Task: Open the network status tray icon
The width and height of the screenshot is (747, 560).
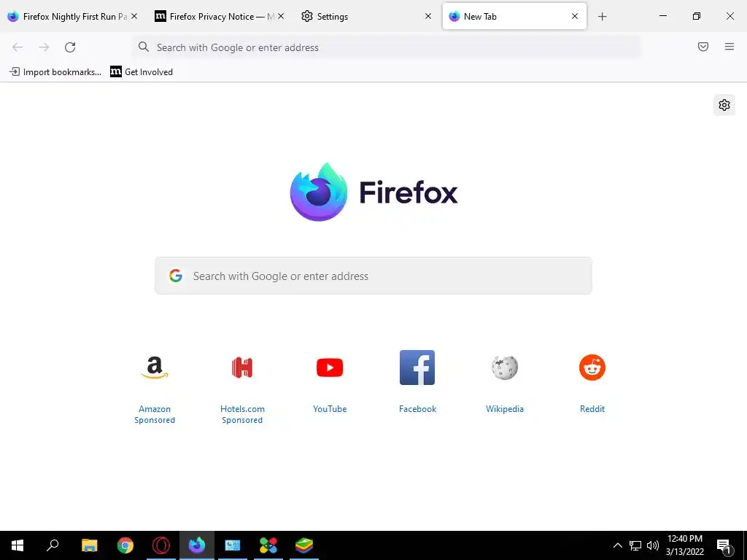Action: click(x=635, y=545)
